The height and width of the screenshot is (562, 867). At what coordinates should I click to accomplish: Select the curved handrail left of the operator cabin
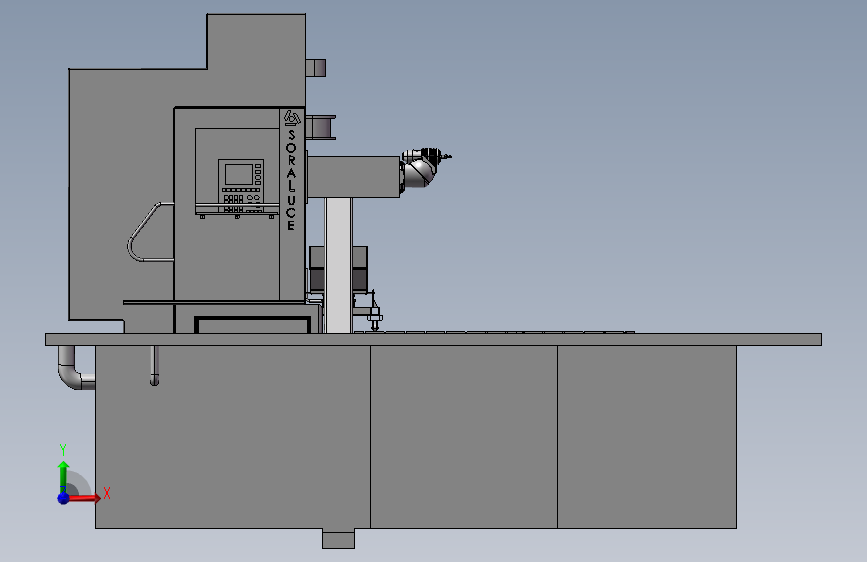pyautogui.click(x=148, y=232)
